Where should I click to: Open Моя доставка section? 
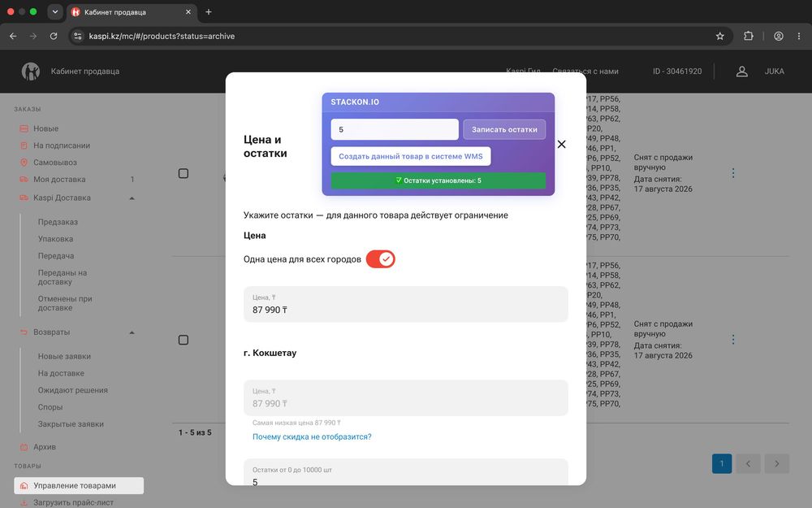click(x=59, y=180)
